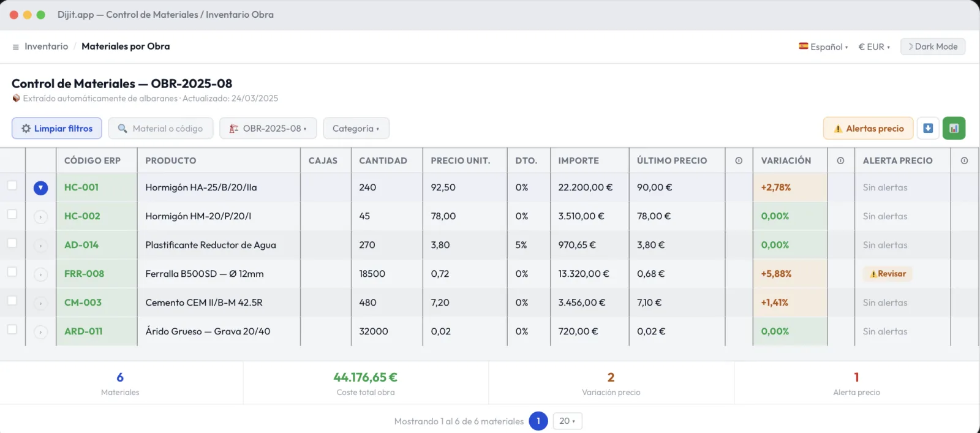
Task: Click the moon icon in Dark Mode
Action: (x=910, y=47)
